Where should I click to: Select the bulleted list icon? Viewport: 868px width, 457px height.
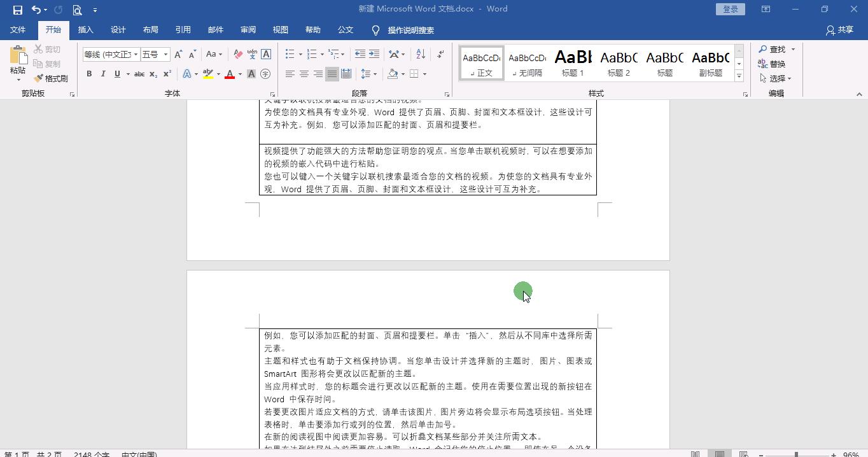coord(290,53)
